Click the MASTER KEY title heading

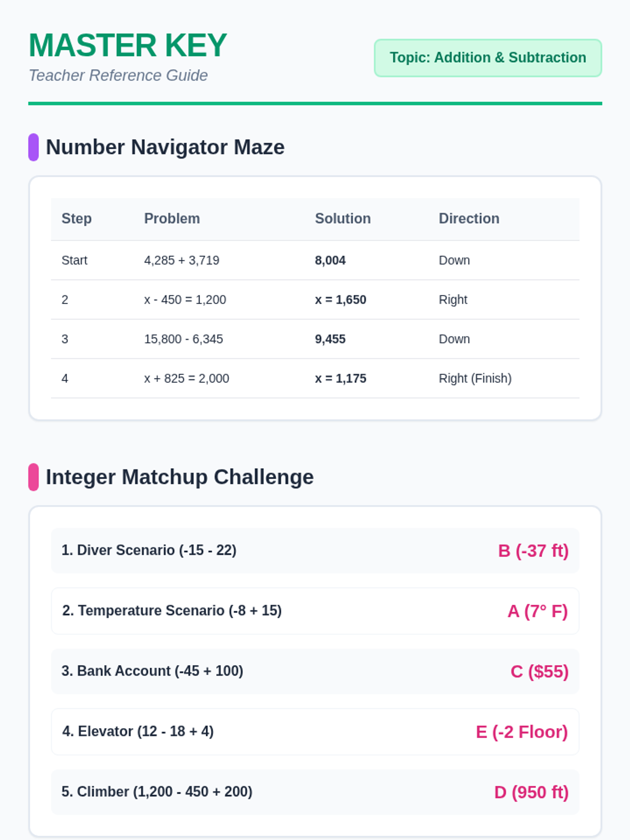pos(128,46)
